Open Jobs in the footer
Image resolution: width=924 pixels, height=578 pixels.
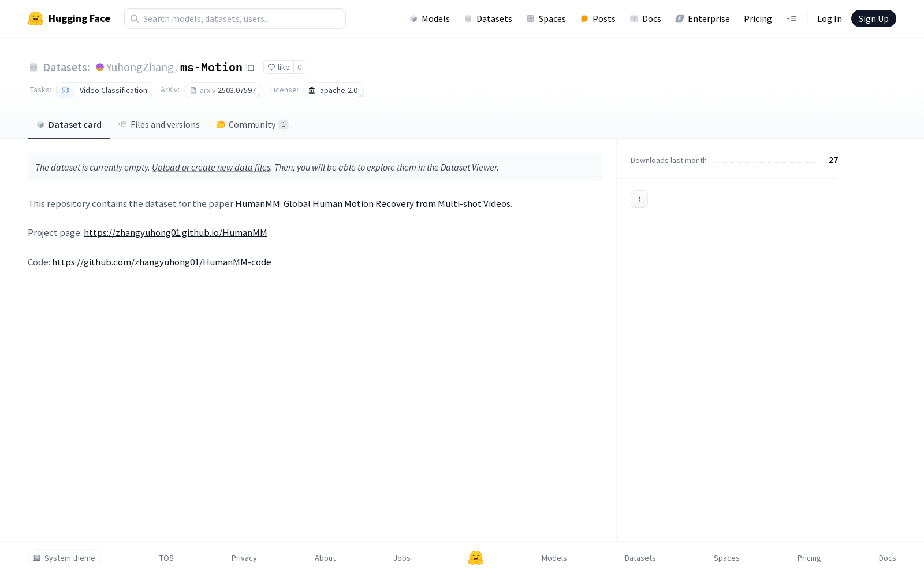click(x=402, y=558)
